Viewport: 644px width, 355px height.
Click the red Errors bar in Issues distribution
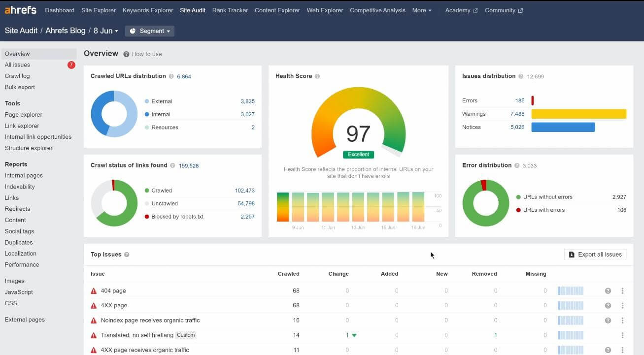pos(533,100)
